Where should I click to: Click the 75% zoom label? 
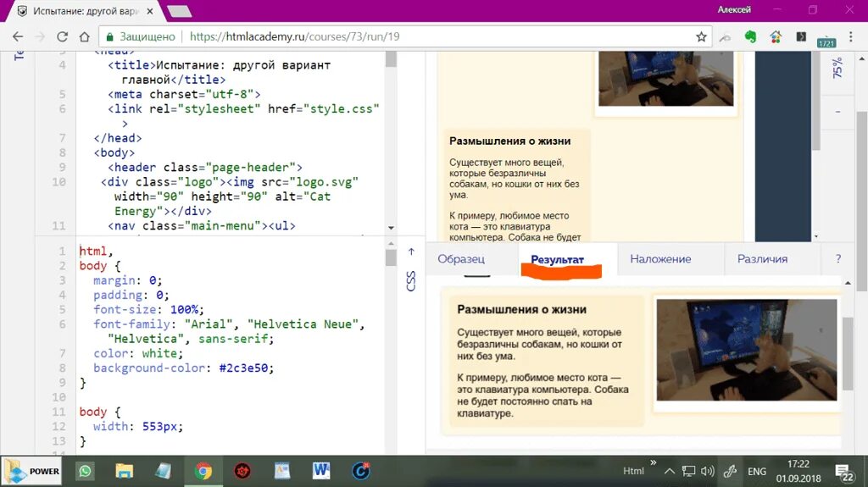tap(837, 68)
